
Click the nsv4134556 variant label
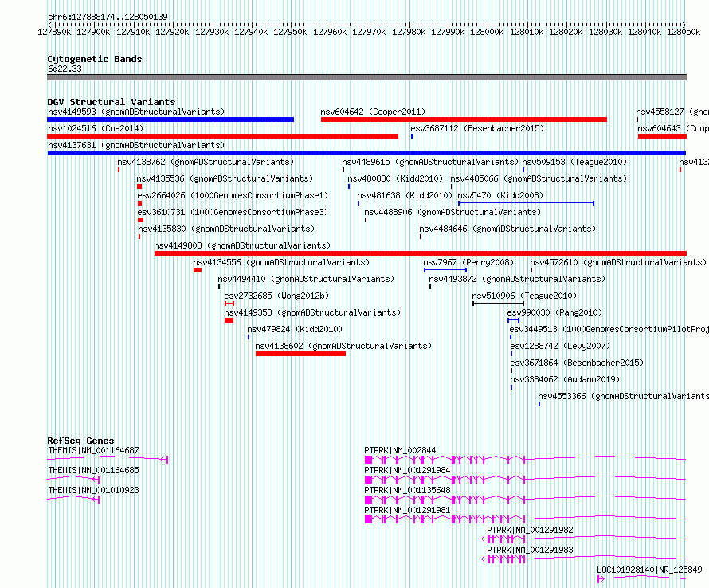[280, 262]
